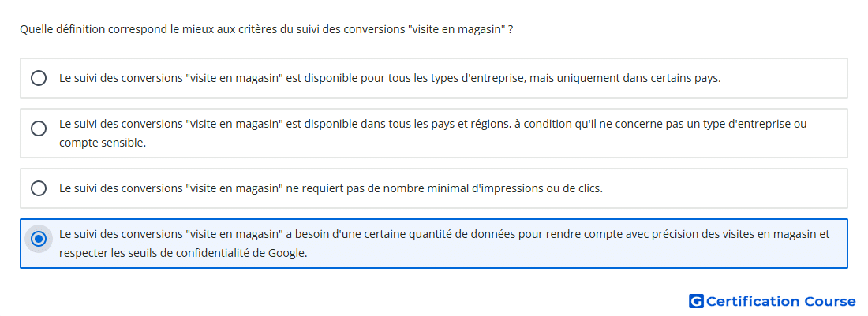Click the words "visite en magasin" in the question
This screenshot has height=316, width=868.
(456, 29)
